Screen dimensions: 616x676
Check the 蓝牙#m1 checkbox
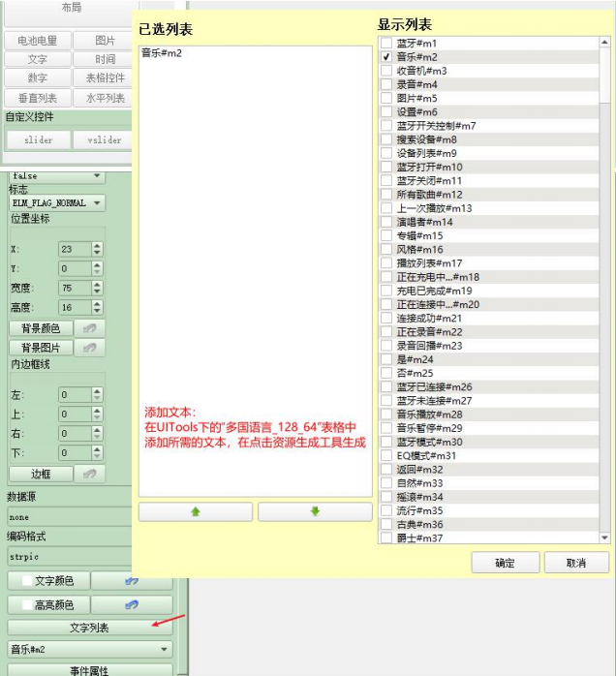coord(386,44)
